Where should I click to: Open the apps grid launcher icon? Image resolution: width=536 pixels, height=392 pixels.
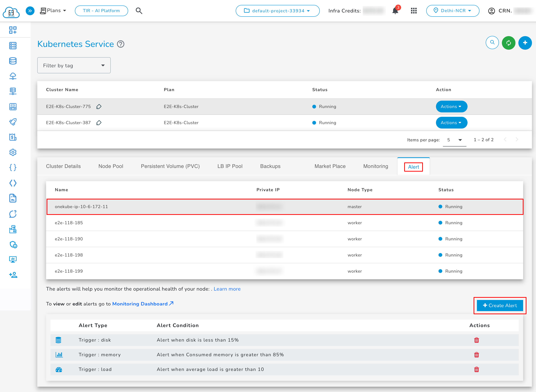[x=414, y=11]
